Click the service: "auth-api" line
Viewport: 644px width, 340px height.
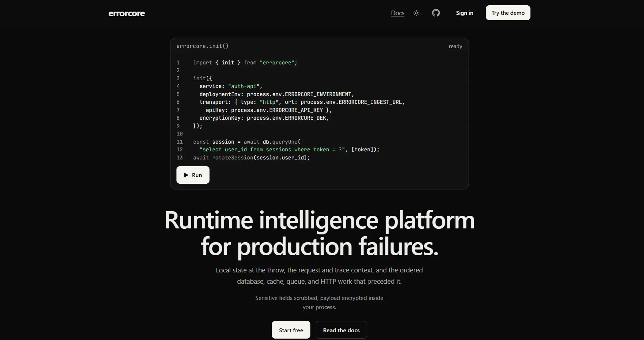(x=231, y=86)
